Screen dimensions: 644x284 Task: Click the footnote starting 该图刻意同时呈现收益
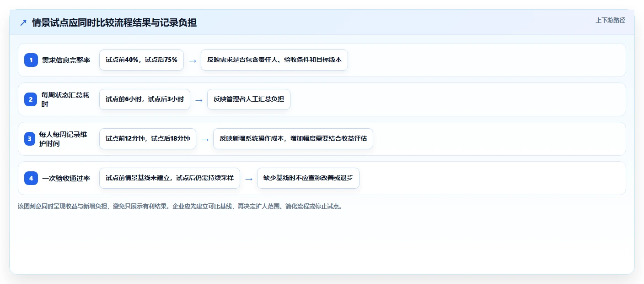tap(180, 206)
